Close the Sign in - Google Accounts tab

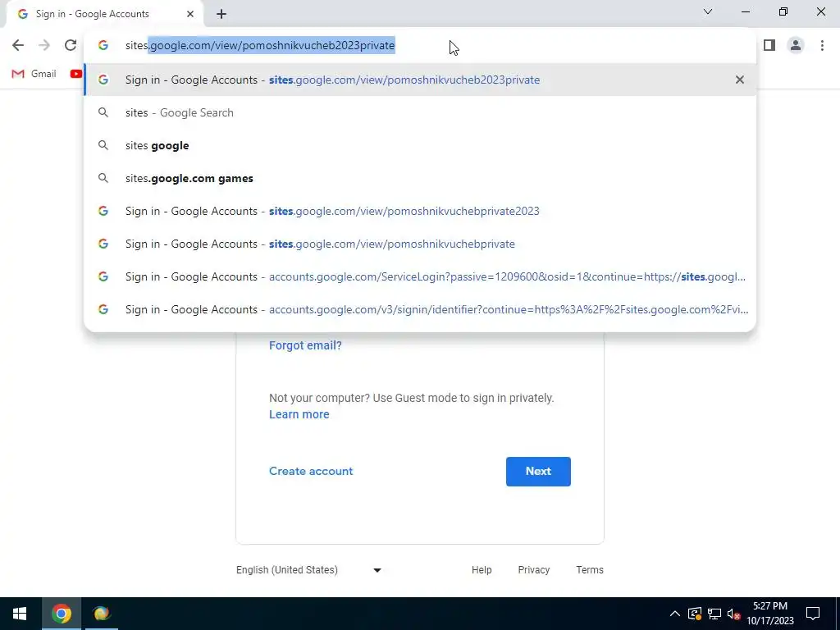point(190,14)
